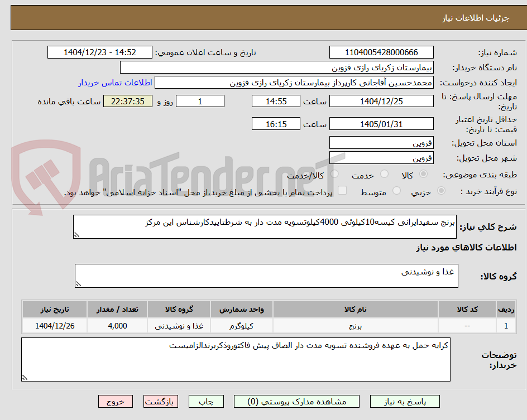Viewport: 527px width, 420px height.
Task: Click the remaining days field showing 1
Action: tap(200, 101)
